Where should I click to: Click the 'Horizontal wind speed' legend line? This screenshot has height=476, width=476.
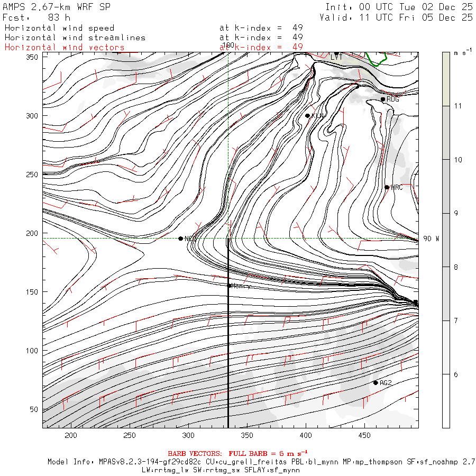[x=59, y=28]
